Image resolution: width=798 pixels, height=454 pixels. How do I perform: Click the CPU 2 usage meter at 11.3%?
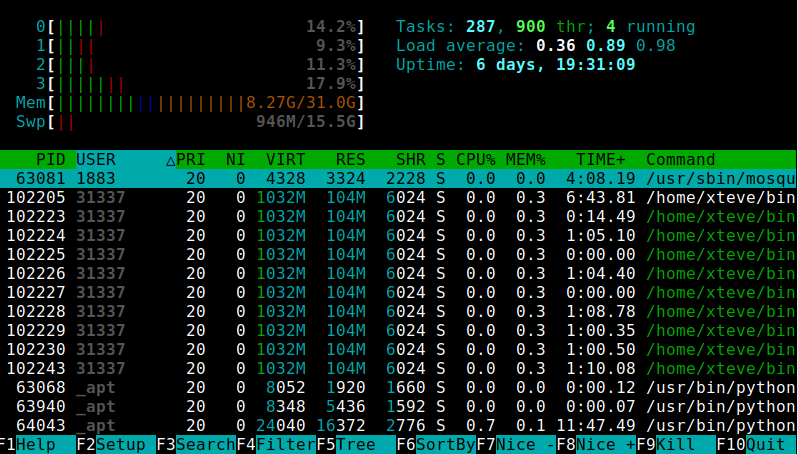[200, 65]
